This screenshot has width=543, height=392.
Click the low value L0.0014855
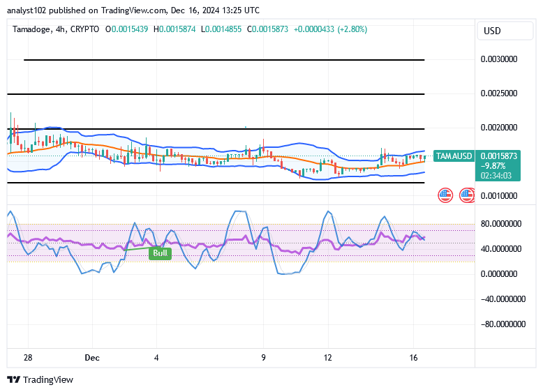coord(221,29)
